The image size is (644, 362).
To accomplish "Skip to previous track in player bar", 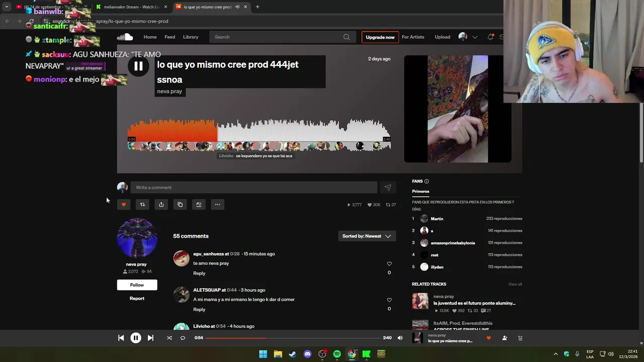I will (x=121, y=338).
